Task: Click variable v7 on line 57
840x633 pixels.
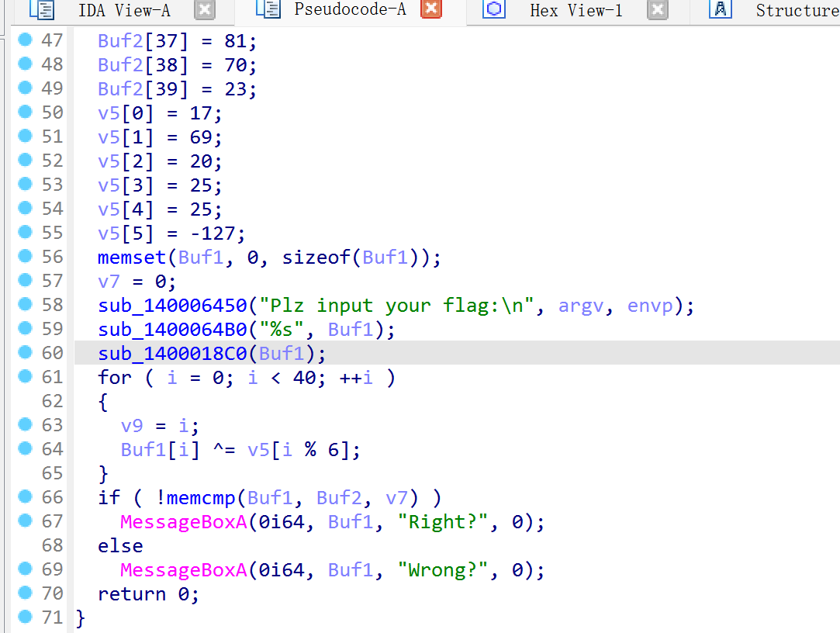Action: click(109, 282)
